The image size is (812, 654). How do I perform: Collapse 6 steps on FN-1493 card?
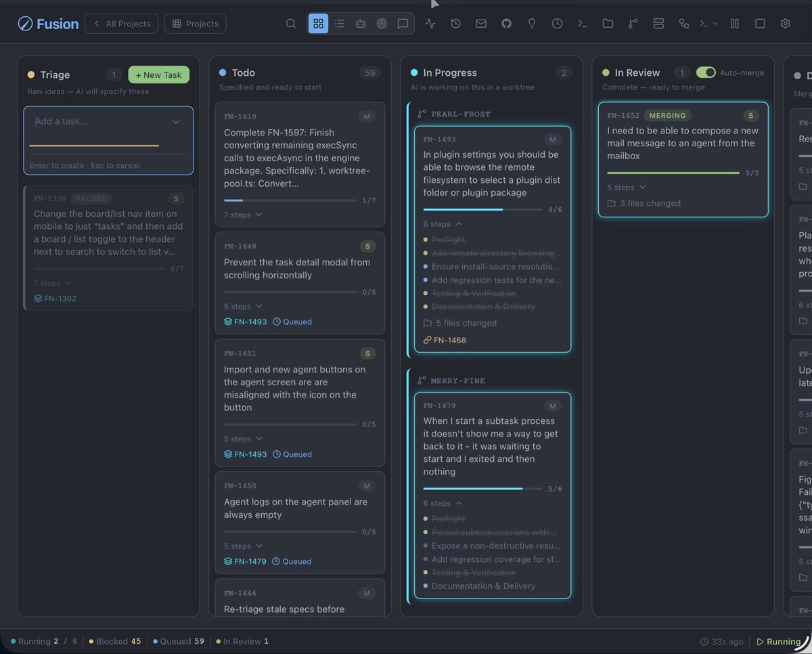coord(443,224)
